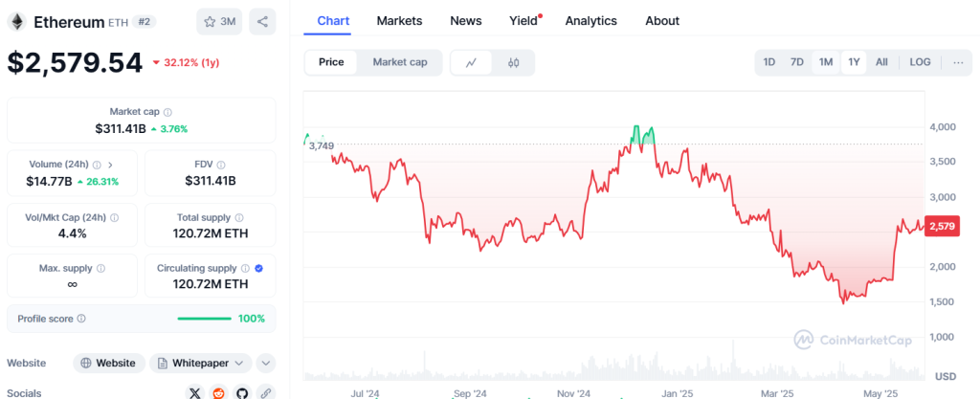This screenshot has width=980, height=399.
Task: Click the star watchlist icon
Action: (210, 21)
